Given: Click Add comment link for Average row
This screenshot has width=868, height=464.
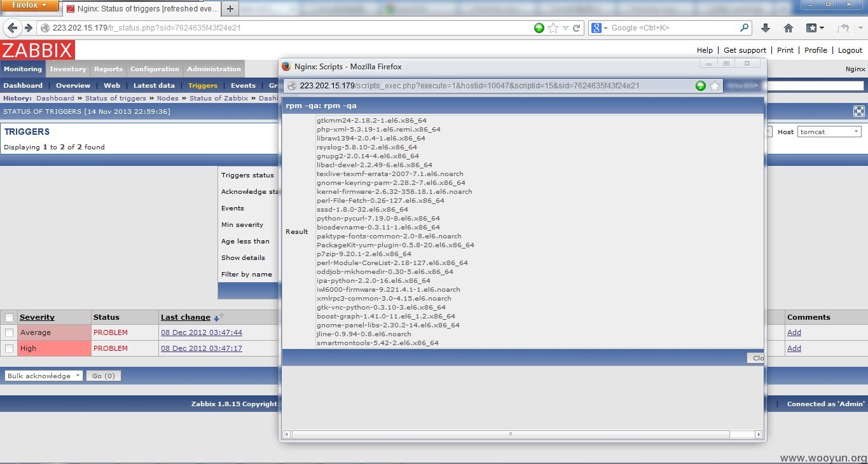Looking at the screenshot, I should click(794, 332).
